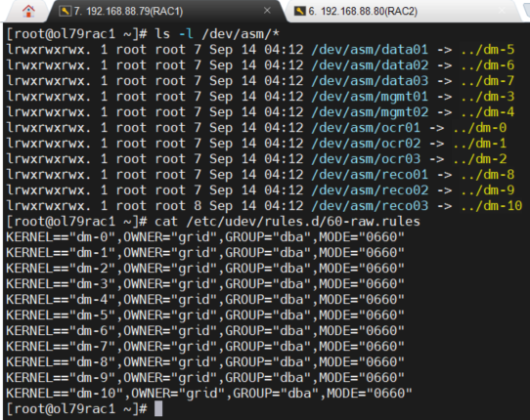Click the wrench icon on RAC2 tab
The image size is (530, 420).
click(299, 12)
